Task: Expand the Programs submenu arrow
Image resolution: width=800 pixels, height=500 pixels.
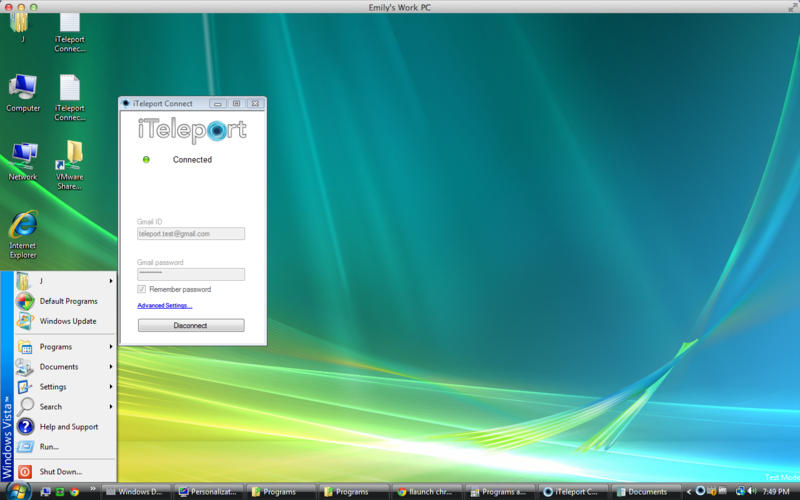Action: [110, 347]
